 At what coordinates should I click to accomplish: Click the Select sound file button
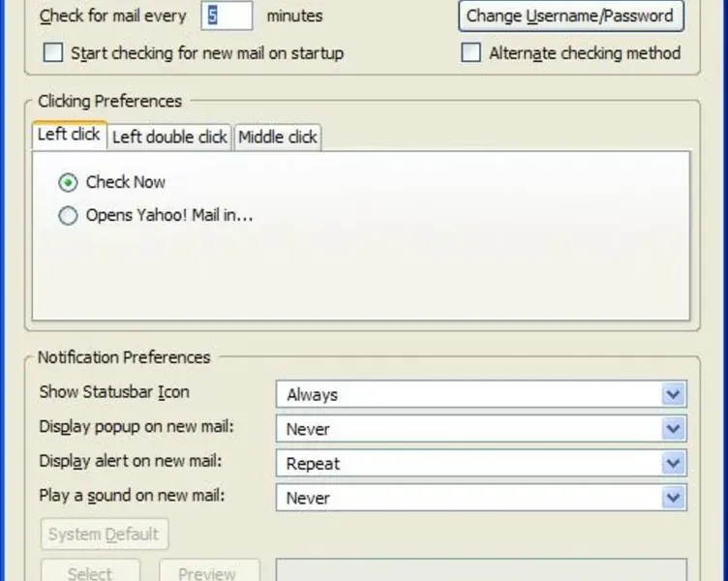pyautogui.click(x=90, y=571)
